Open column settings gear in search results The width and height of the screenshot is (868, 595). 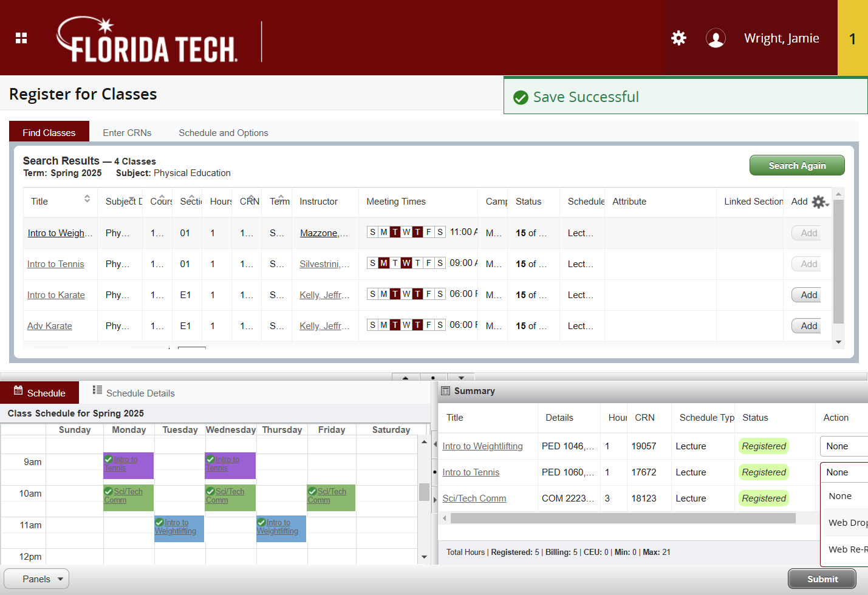click(x=820, y=202)
